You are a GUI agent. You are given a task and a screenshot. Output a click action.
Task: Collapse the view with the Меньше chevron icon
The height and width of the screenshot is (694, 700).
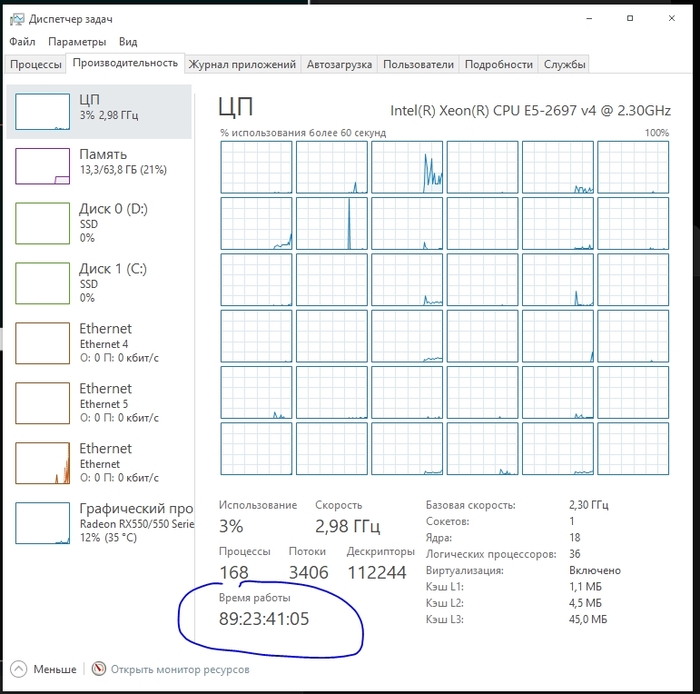(18, 669)
